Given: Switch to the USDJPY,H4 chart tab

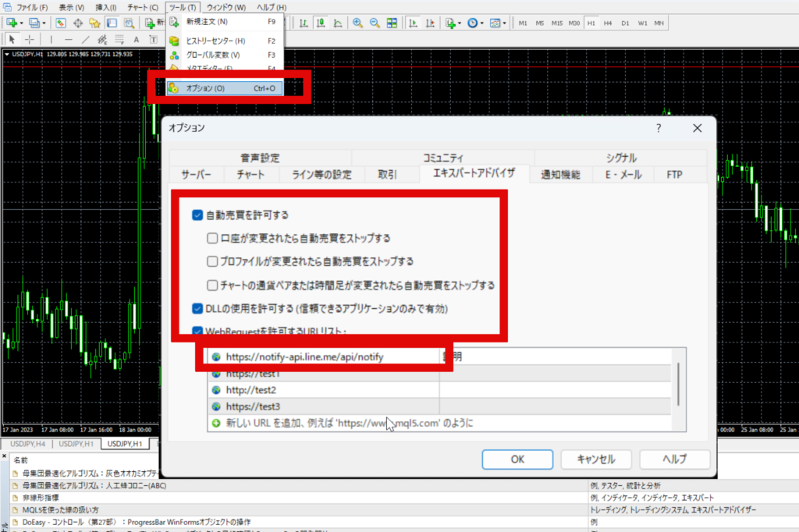Looking at the screenshot, I should pos(28,444).
